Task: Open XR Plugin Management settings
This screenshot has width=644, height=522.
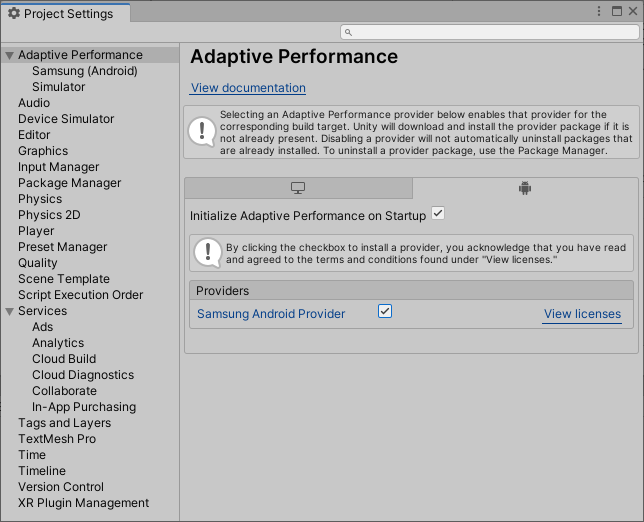Action: pos(83,503)
